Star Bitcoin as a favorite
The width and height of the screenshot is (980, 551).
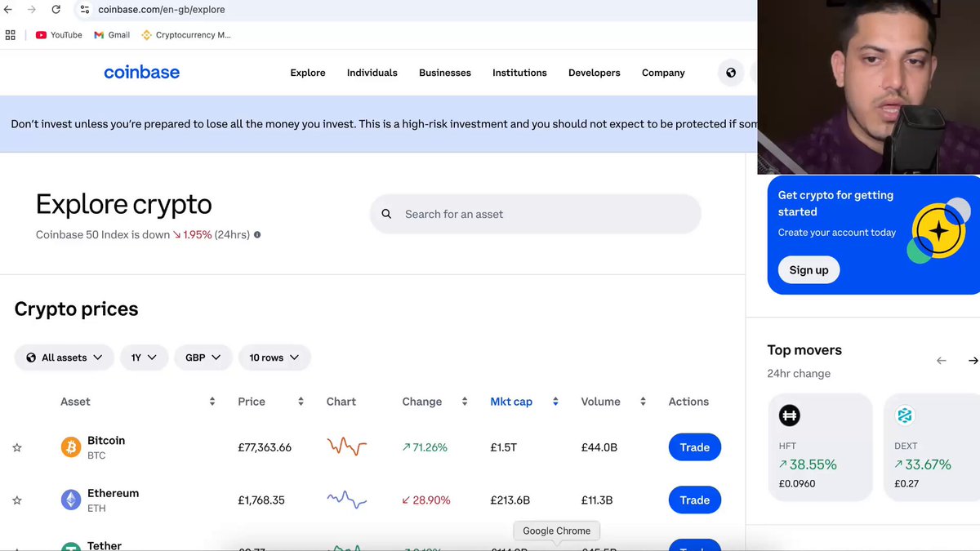[16, 447]
